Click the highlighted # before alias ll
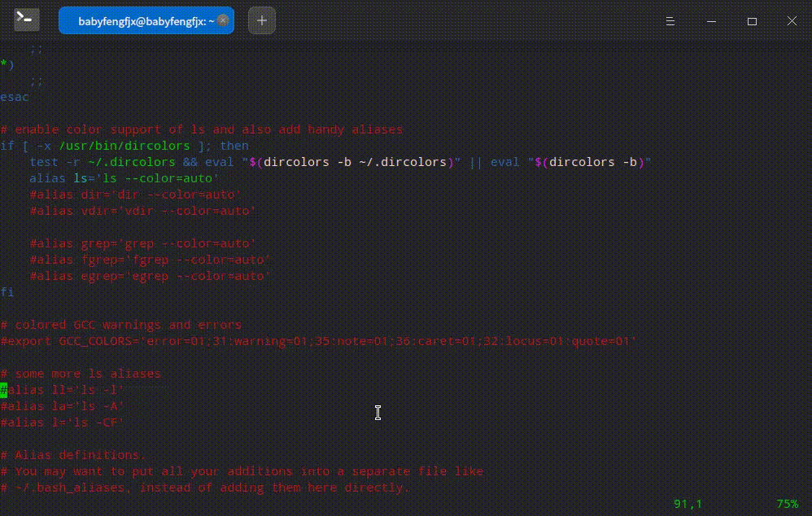 [4, 390]
